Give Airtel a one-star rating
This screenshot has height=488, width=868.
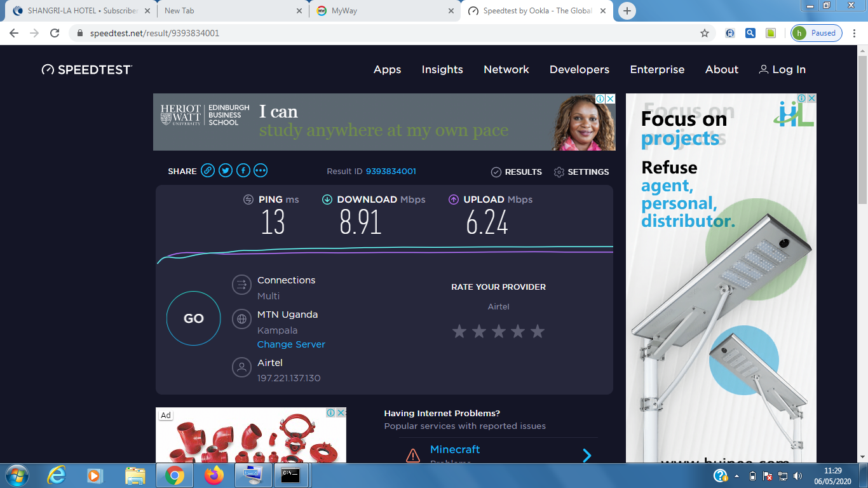459,331
